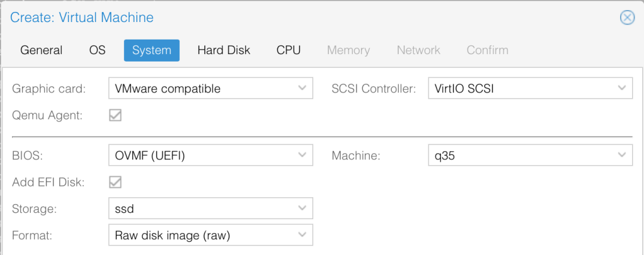644x255 pixels.
Task: Switch to the General tab
Action: (x=42, y=50)
